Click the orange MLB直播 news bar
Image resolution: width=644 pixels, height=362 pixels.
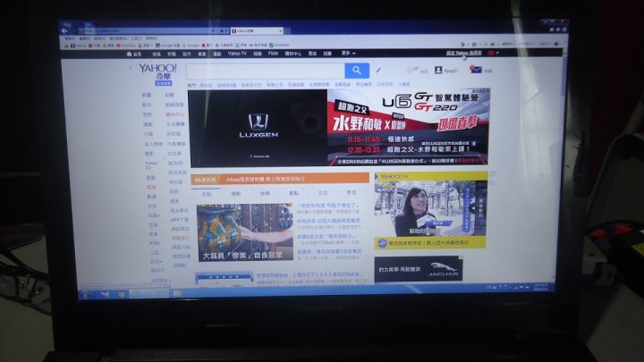tap(280, 179)
